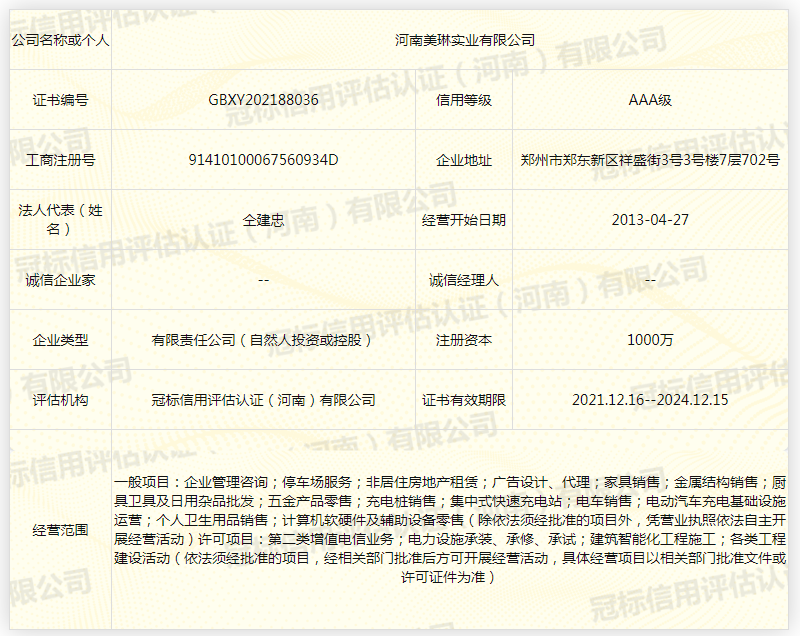Click the 公司名称或个人 header label
This screenshot has height=636, width=800.
pos(60,40)
